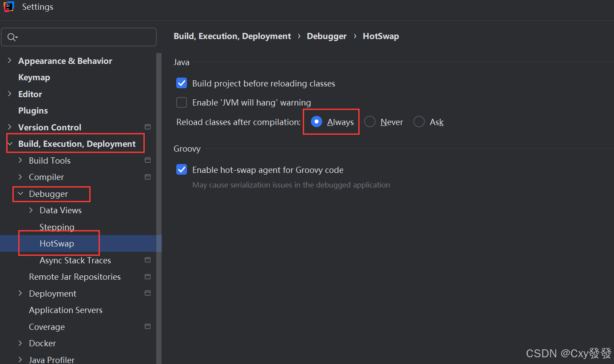Enable the 'JVM will hang' warning checkbox
Screen dimensions: 614x364
(x=182, y=102)
